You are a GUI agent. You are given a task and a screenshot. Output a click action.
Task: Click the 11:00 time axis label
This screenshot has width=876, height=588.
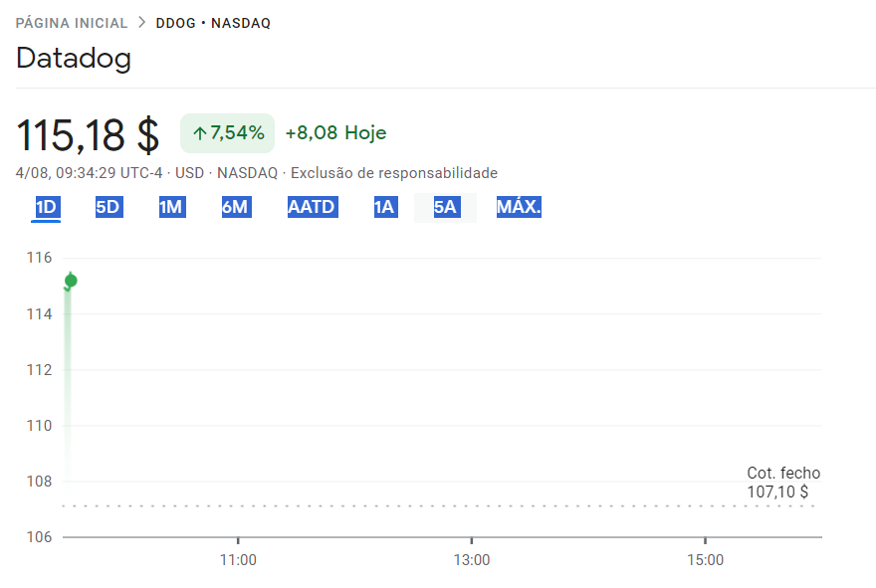[x=238, y=560]
